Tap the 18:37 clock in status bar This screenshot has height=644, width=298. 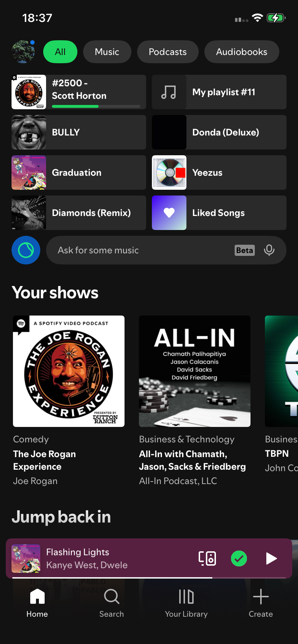(x=37, y=18)
